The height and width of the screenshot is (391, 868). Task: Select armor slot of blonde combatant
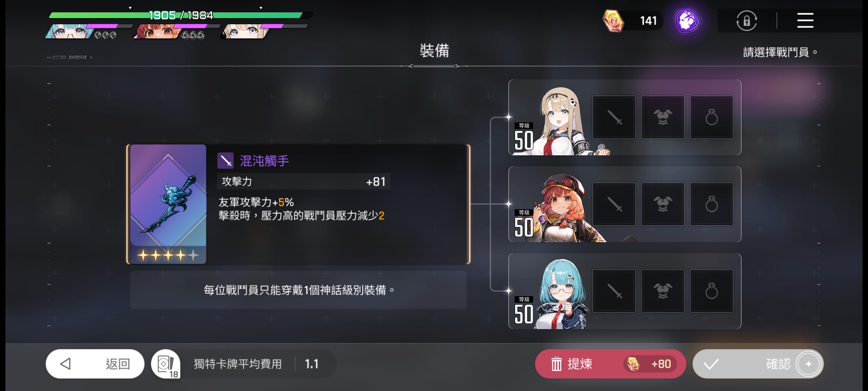663,117
